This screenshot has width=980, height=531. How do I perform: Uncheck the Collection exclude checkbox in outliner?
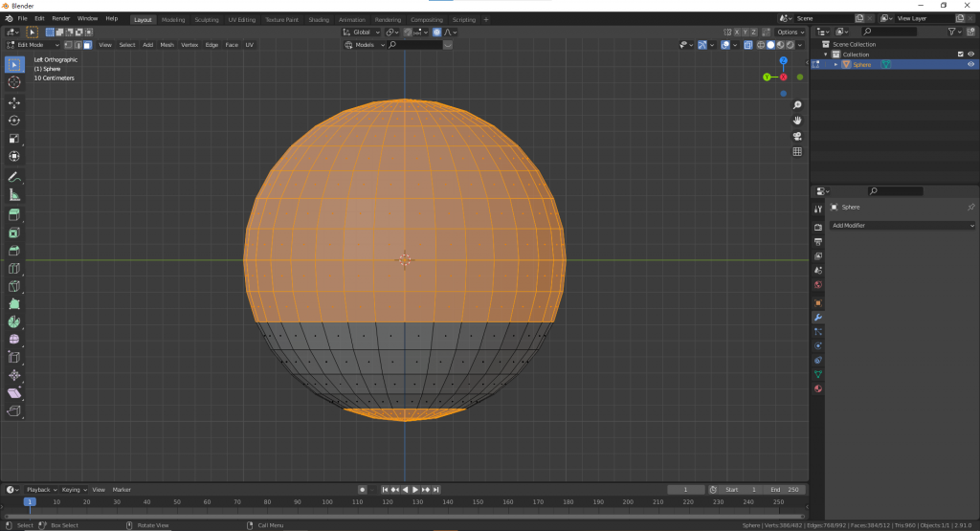[960, 55]
